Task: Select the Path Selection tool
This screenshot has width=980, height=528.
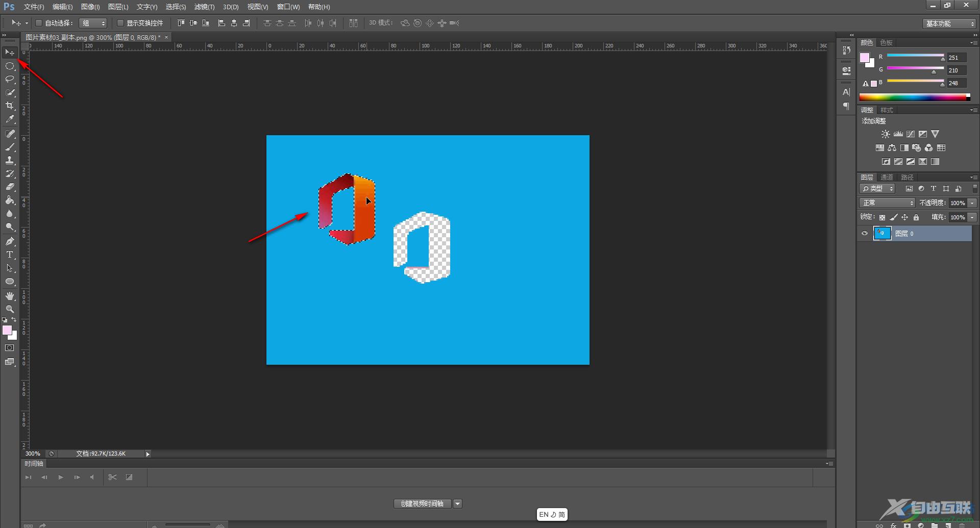Action: click(10, 268)
